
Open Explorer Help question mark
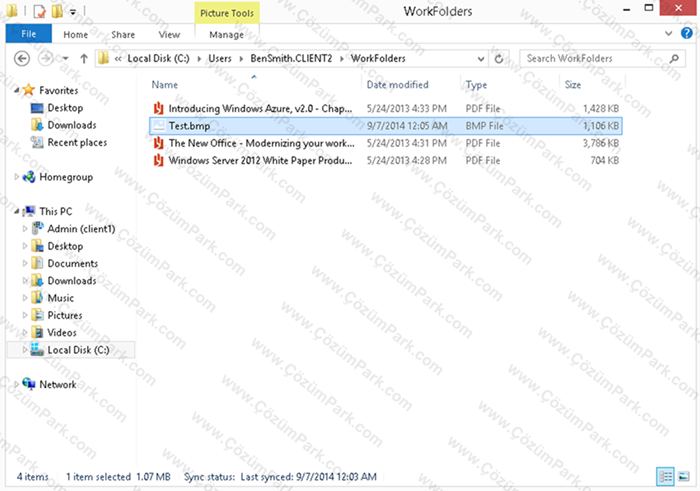coord(687,33)
